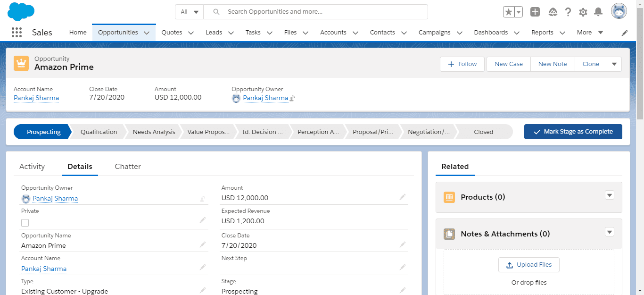The height and width of the screenshot is (295, 644).
Task: Open the Files navigation tab
Action: pyautogui.click(x=290, y=33)
